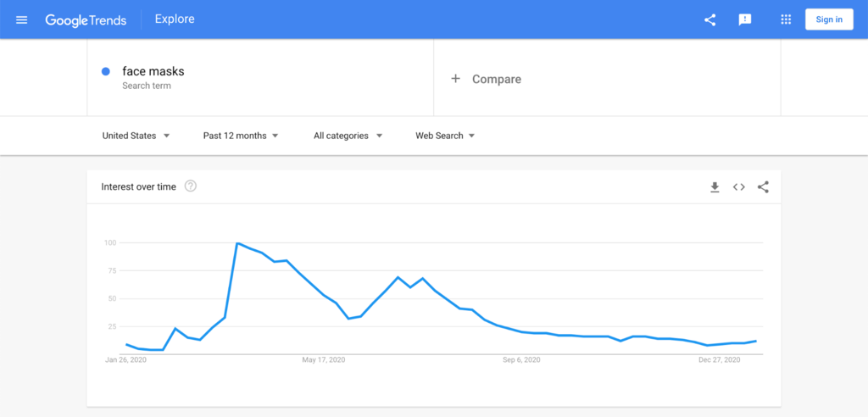868x417 pixels.
Task: Show help for Interest over time
Action: pyautogui.click(x=191, y=186)
